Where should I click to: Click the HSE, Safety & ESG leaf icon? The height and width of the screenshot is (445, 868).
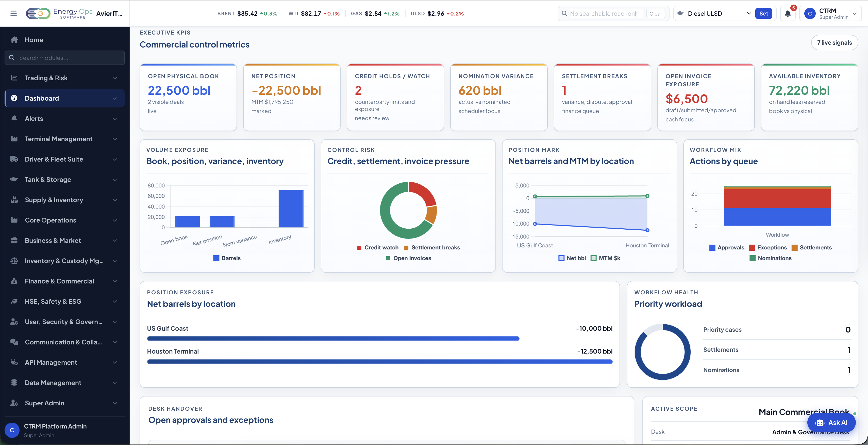pyautogui.click(x=14, y=301)
